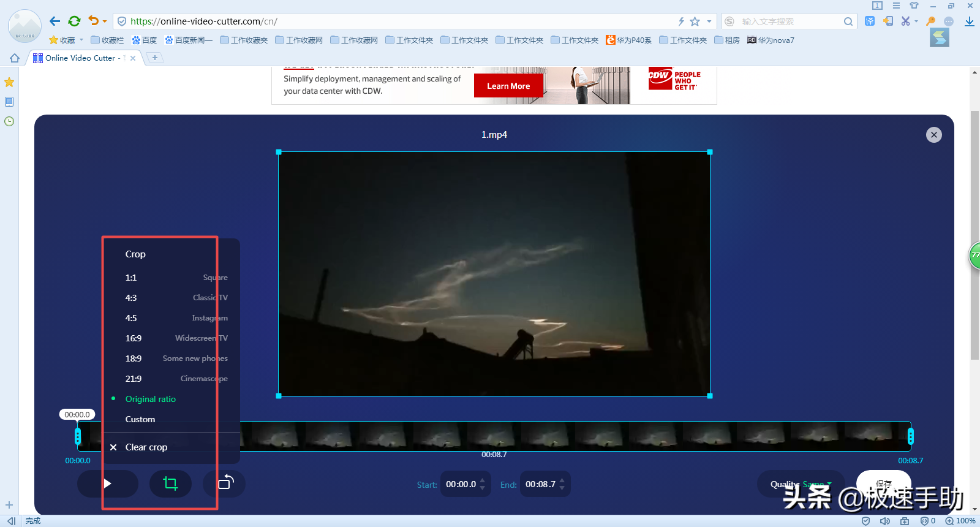Select 21:9 Cinemascope ratio
The width and height of the screenshot is (980, 527).
(176, 379)
